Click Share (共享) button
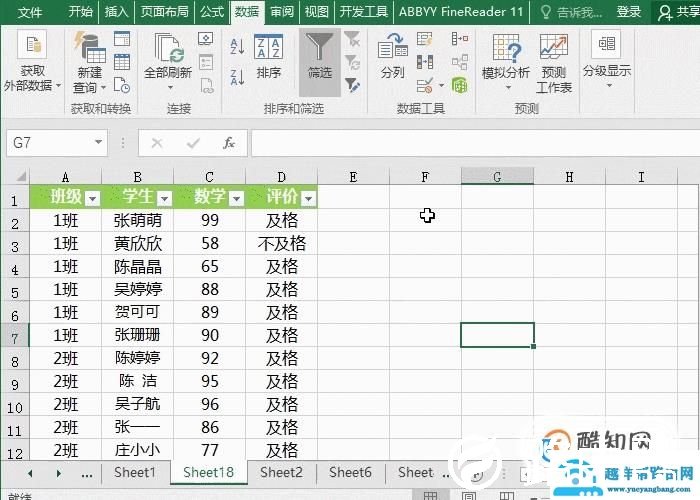This screenshot has width=700, height=500. 679,12
